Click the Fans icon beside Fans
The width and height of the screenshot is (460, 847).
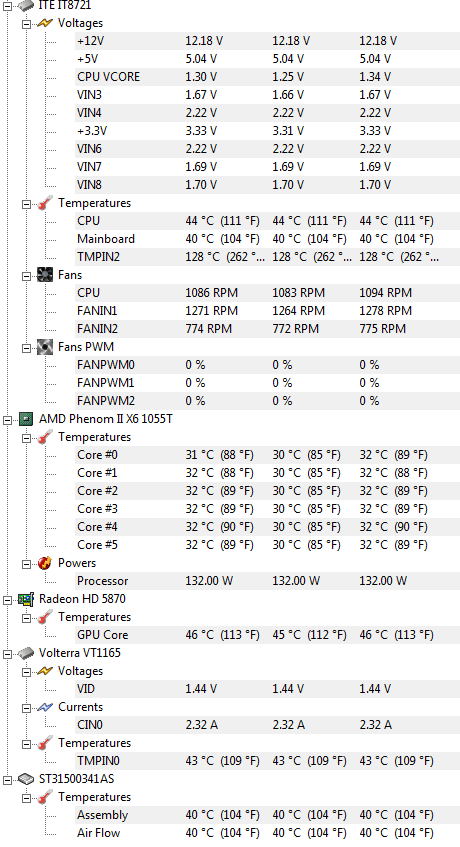click(45, 275)
